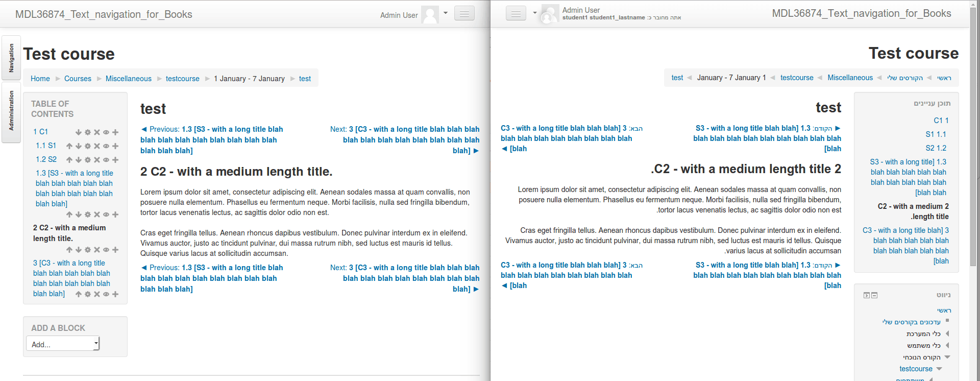Delete subchapter 1.2 S2
980x381 pixels.
tap(97, 160)
